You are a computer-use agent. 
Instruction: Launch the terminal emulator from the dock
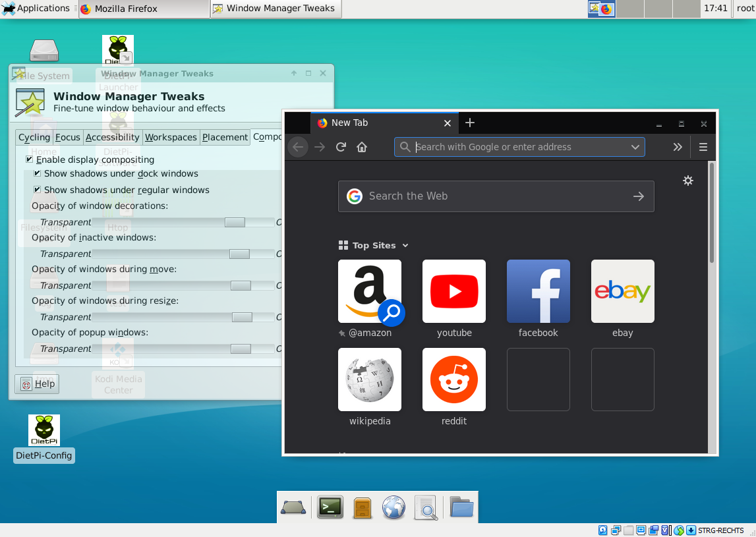click(x=330, y=507)
